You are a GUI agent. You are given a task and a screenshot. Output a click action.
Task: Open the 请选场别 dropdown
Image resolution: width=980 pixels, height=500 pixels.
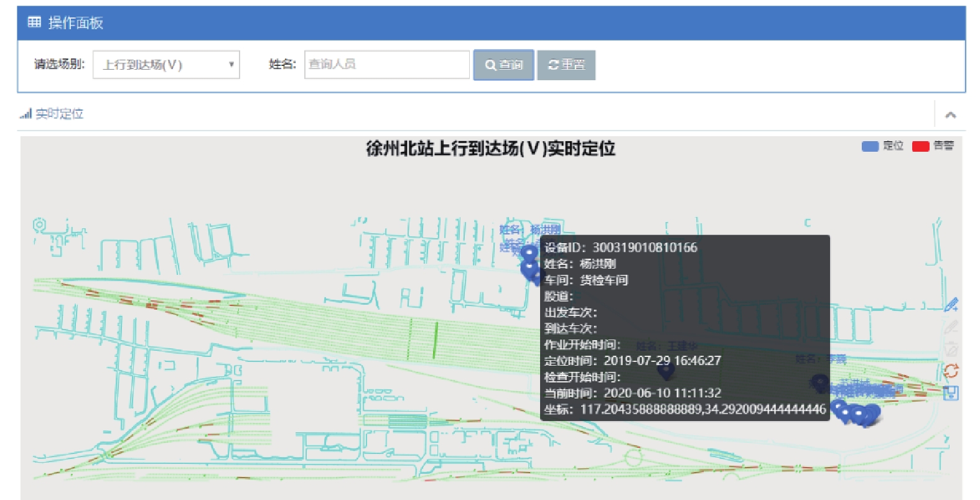tap(166, 65)
